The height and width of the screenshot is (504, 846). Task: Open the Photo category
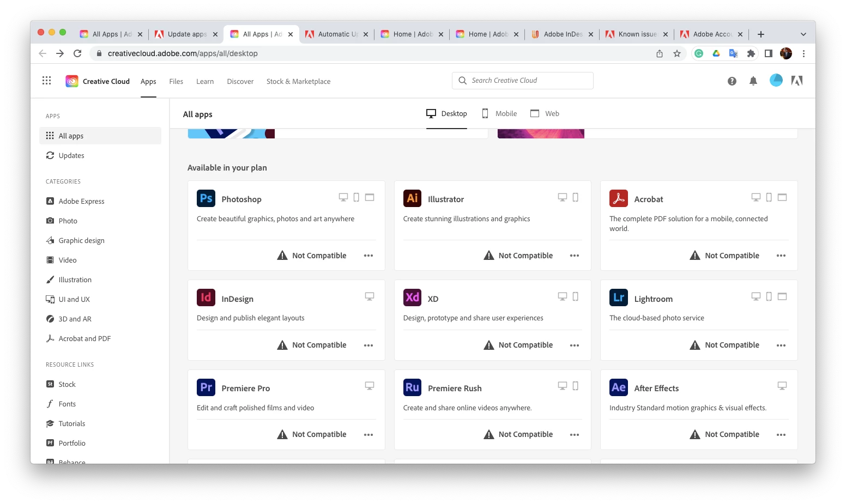pos(100,221)
